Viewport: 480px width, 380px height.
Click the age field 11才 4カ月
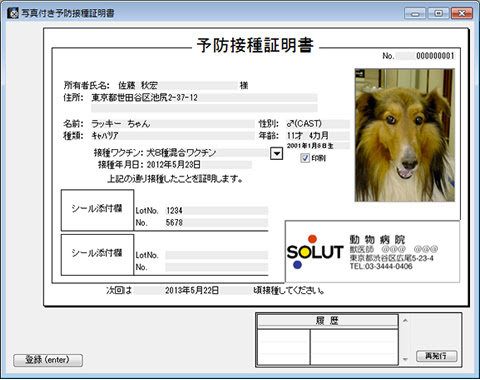point(318,136)
